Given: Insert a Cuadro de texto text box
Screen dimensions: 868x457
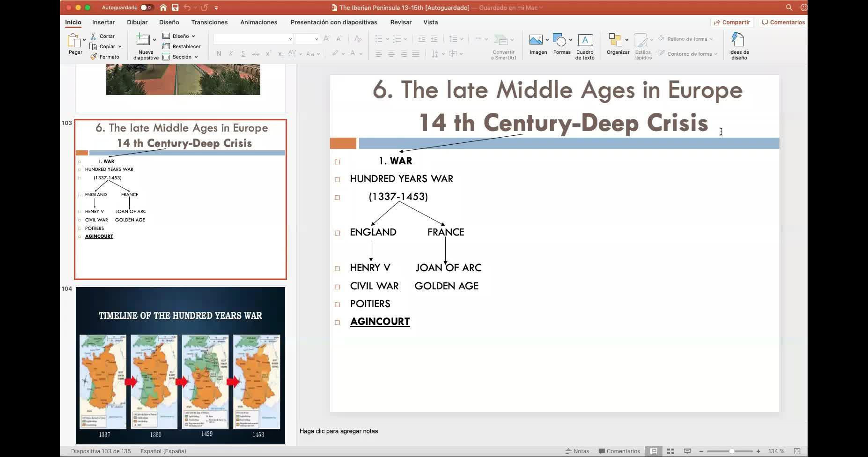Looking at the screenshot, I should 585,40.
